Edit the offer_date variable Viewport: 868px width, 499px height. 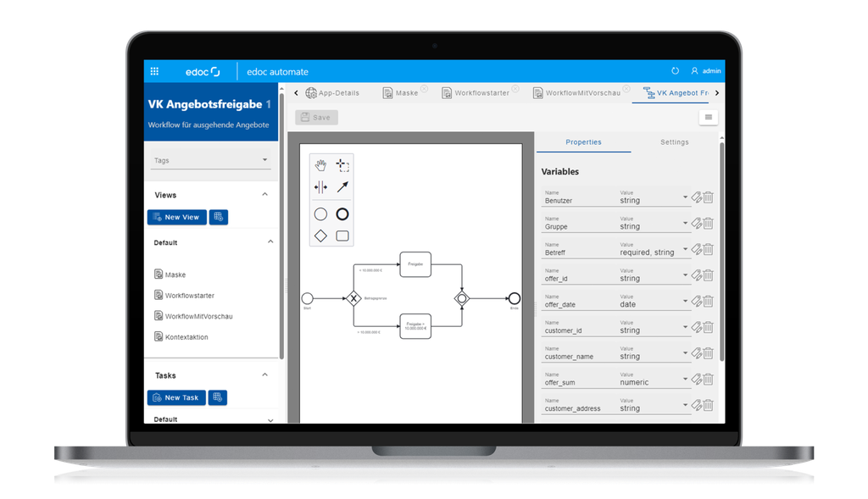pyautogui.click(x=697, y=302)
